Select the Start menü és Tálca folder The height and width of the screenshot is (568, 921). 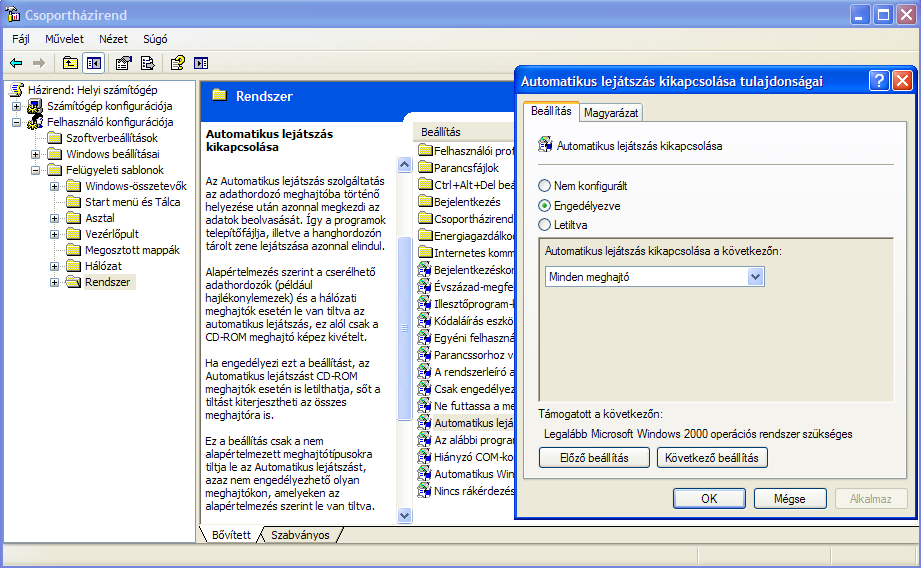click(x=132, y=202)
